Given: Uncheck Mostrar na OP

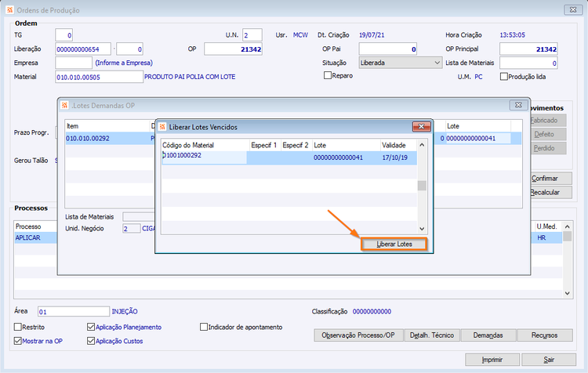Looking at the screenshot, I should click(17, 341).
